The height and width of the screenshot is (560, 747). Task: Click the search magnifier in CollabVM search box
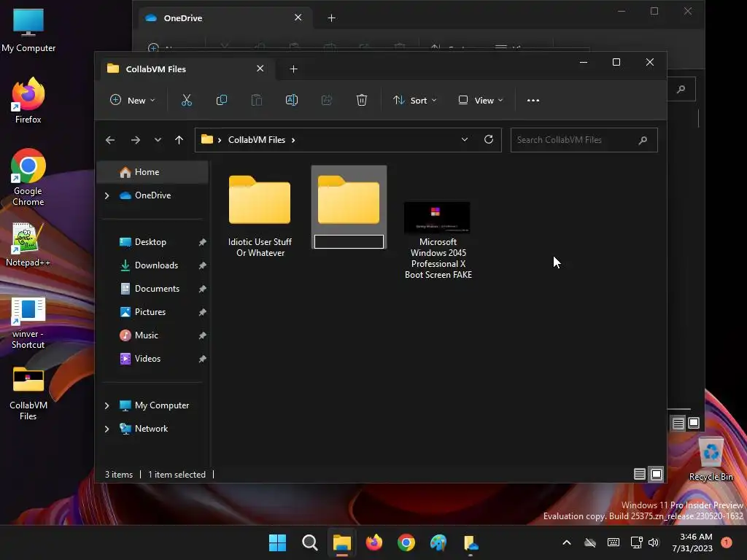(643, 140)
